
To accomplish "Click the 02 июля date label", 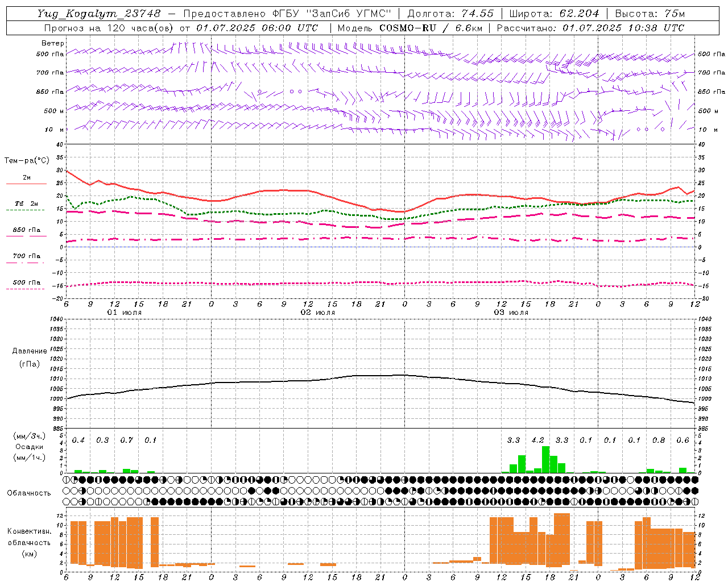I will point(318,313).
